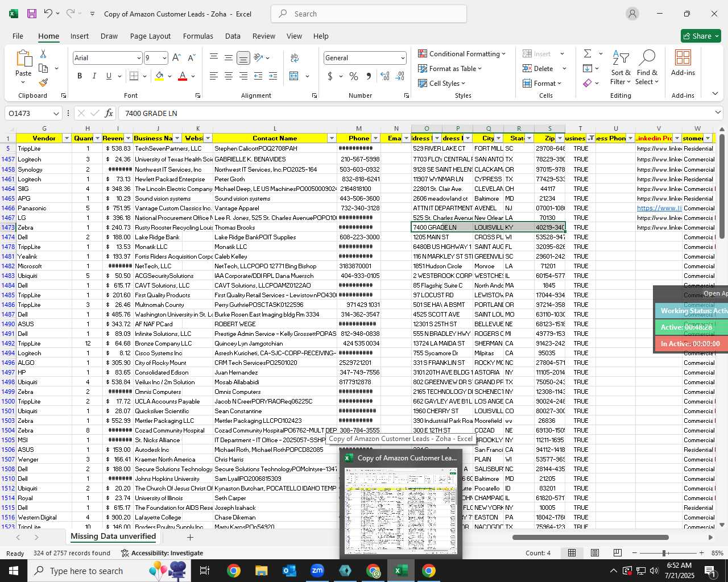
Task: Toggle Italic formatting
Action: [94, 76]
